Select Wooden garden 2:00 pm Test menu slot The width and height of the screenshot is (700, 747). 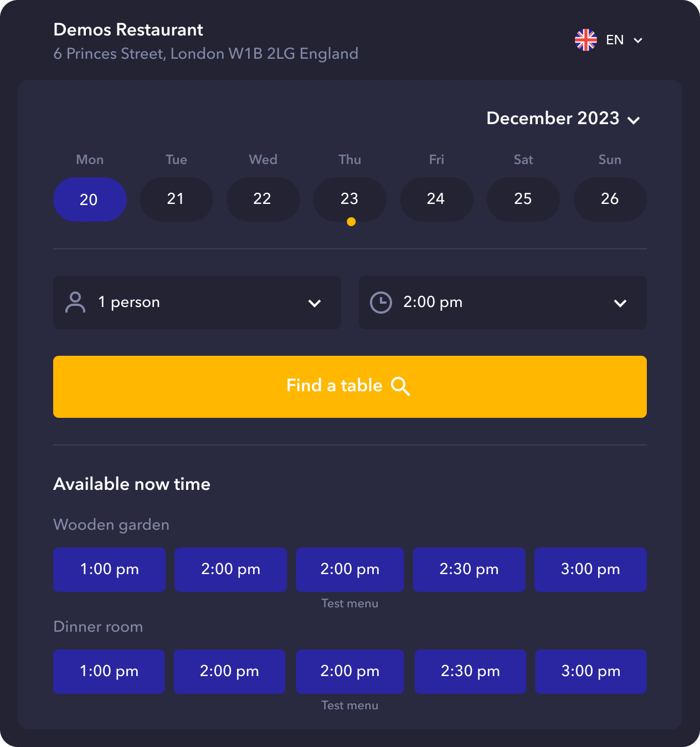point(350,570)
